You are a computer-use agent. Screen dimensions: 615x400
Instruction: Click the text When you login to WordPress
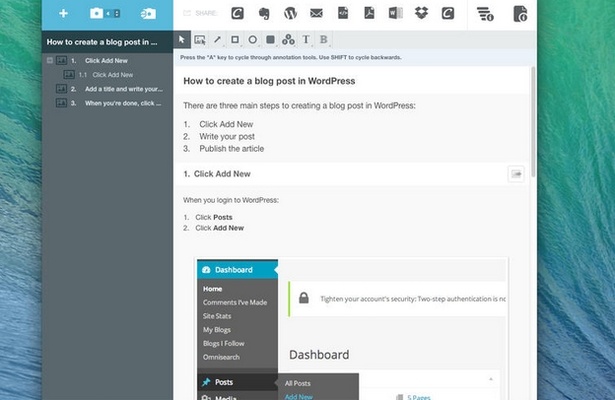[x=231, y=200]
